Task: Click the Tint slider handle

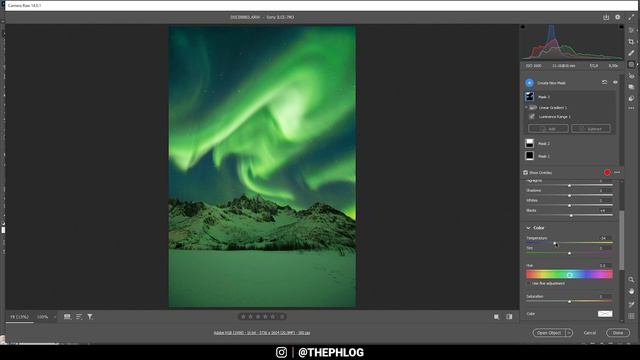Action: (x=569, y=253)
